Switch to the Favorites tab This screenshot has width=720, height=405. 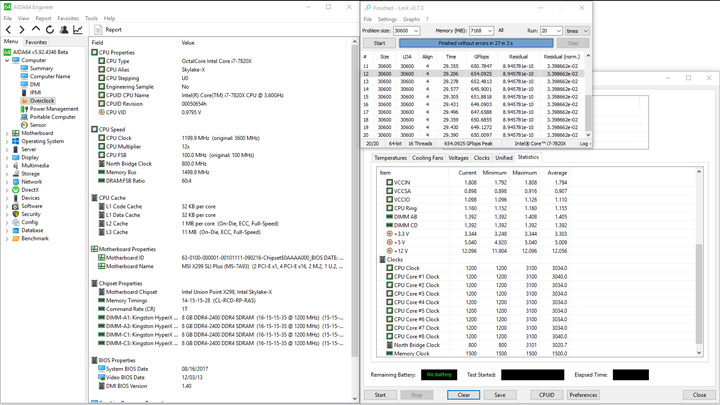(x=36, y=42)
